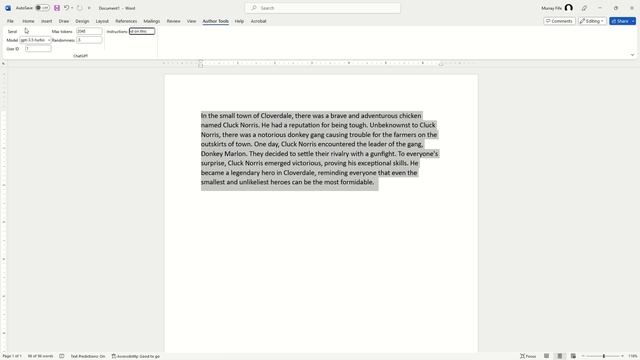Click the Redo icon in title bar
Viewport: 640px width, 360px height.
(x=80, y=8)
